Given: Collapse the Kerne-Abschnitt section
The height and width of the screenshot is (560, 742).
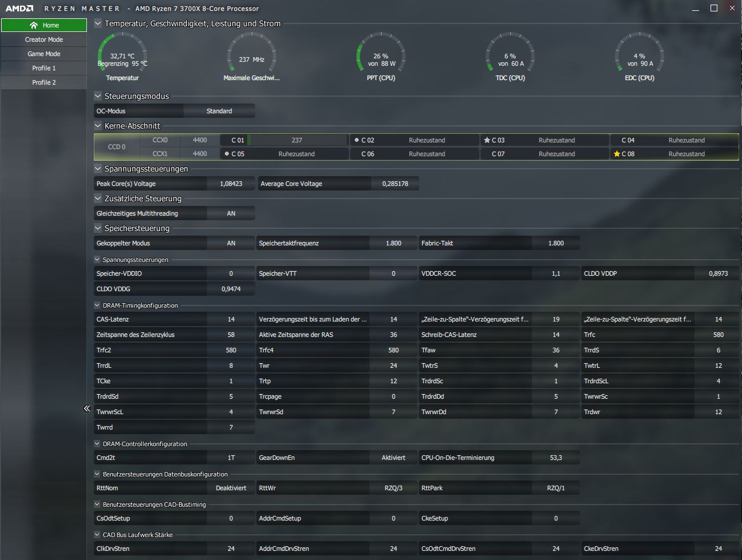Looking at the screenshot, I should pos(98,126).
